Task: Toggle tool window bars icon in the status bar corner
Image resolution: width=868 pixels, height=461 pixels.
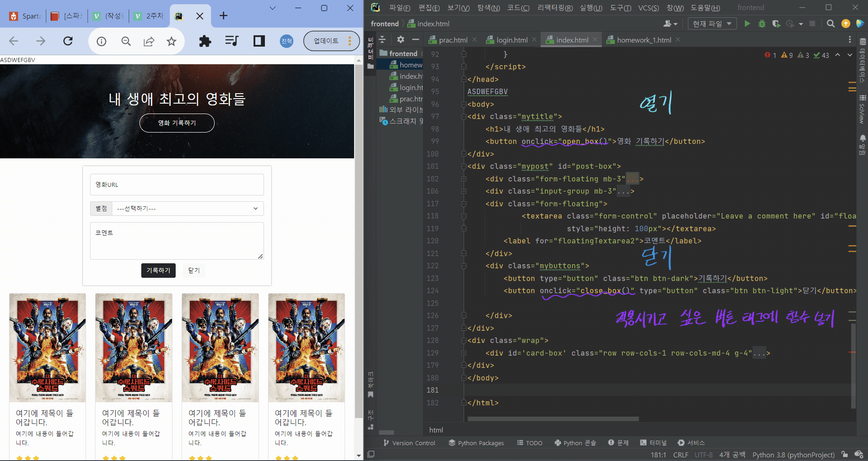Action: (x=371, y=454)
